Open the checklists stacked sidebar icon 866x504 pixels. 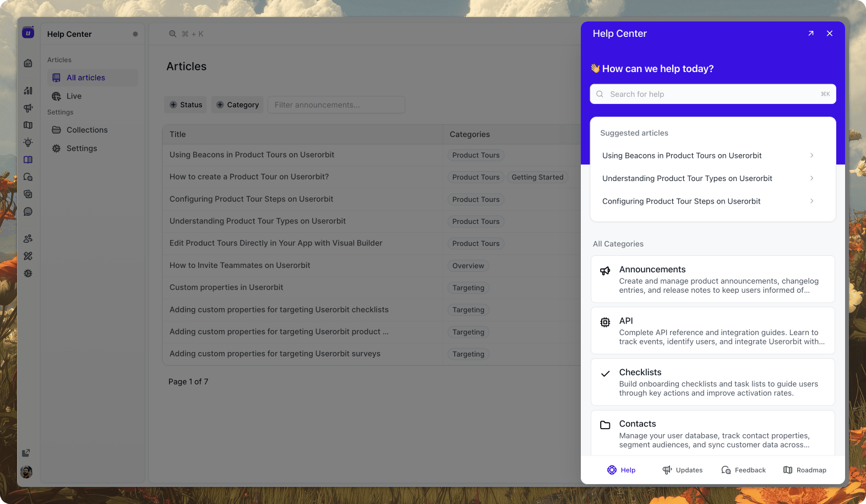[x=28, y=194]
